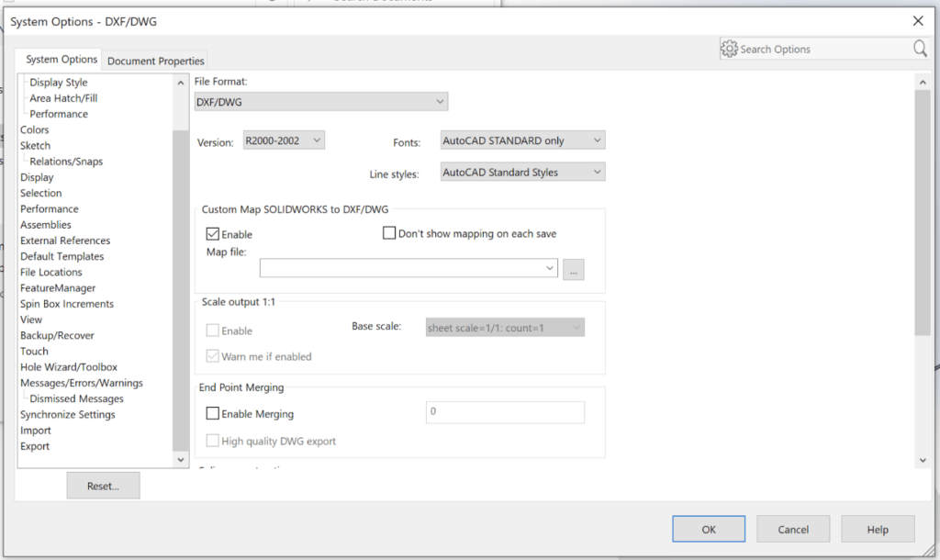Toggle the Warn me if enabled checkbox

click(x=212, y=356)
